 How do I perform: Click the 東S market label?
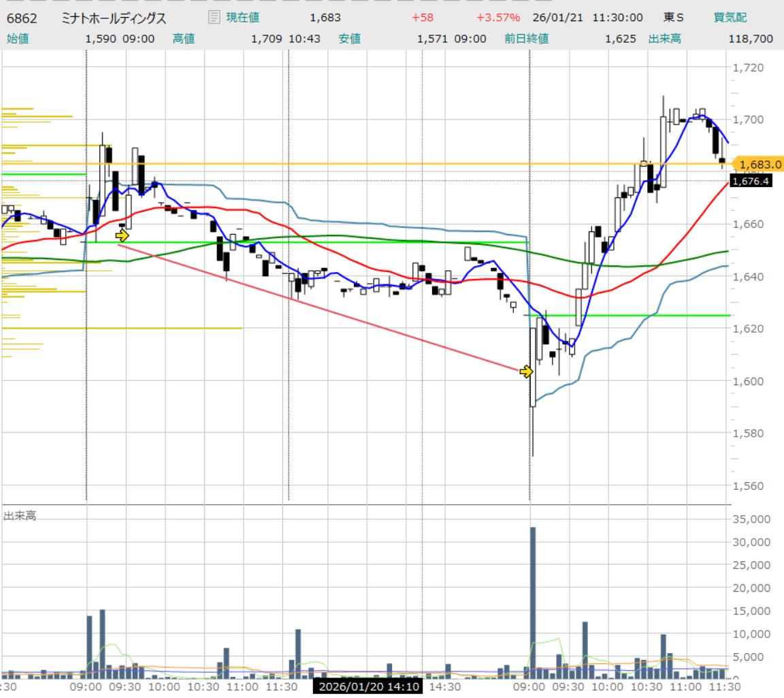pos(673,18)
